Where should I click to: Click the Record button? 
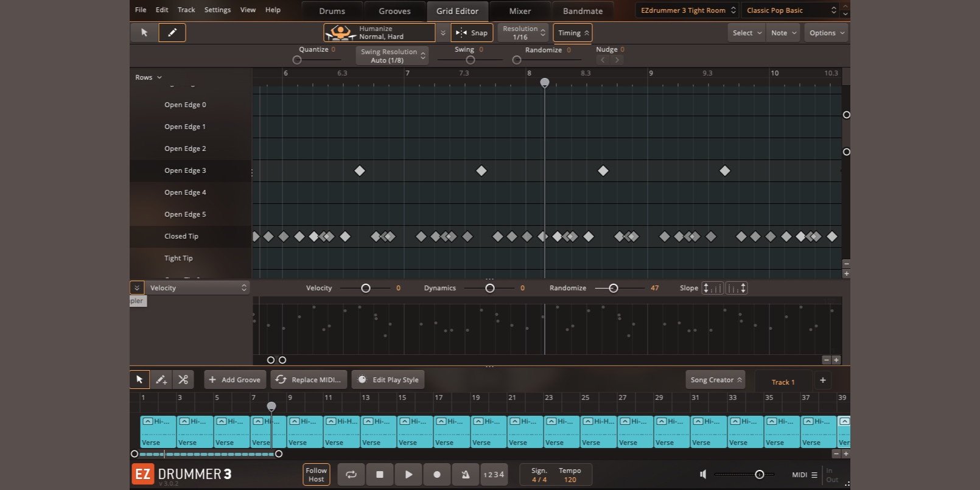coord(436,475)
